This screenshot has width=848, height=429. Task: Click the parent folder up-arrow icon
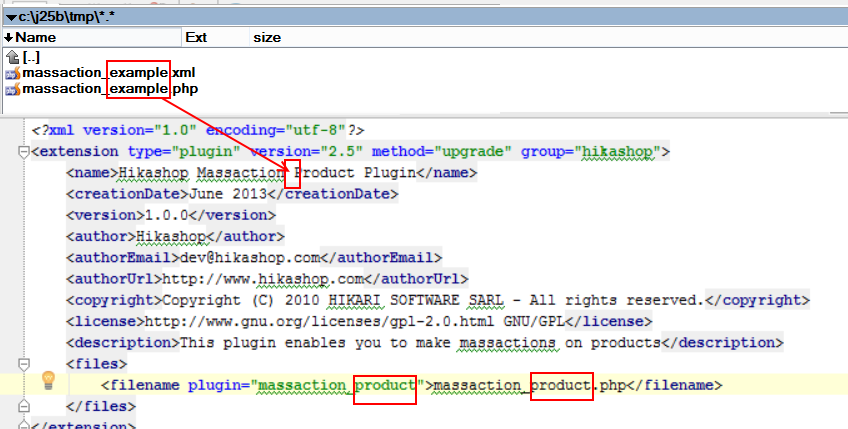point(12,57)
